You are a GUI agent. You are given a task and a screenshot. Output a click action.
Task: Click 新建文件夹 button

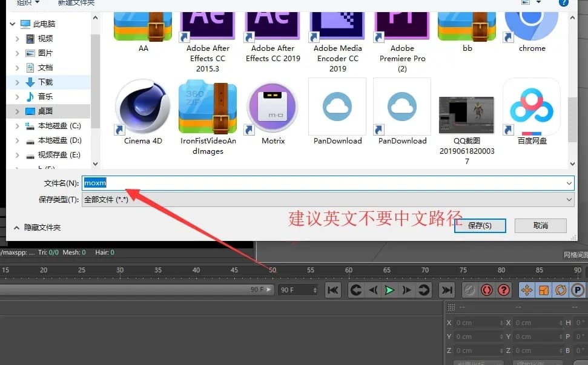[x=76, y=3]
